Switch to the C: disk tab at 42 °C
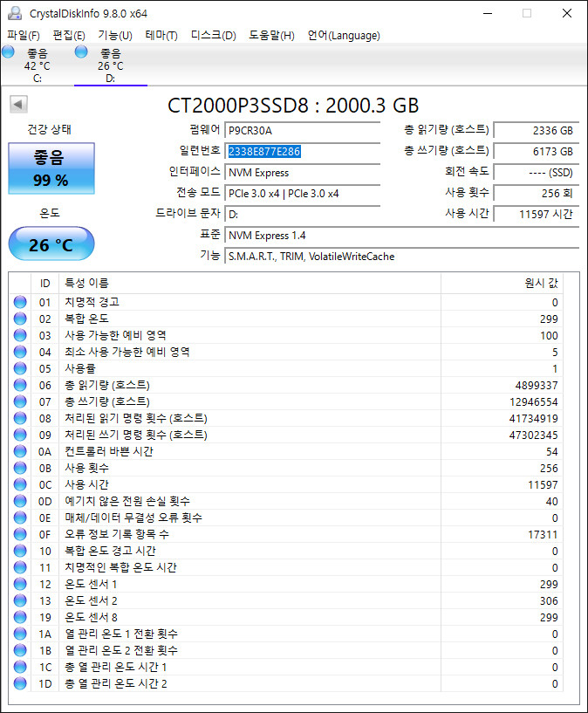The image size is (588, 713). click(37, 65)
